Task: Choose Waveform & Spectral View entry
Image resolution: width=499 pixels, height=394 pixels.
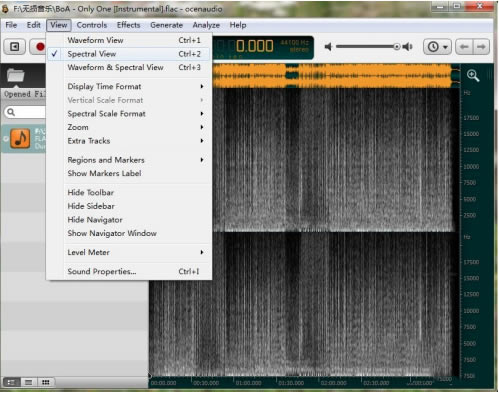Action: (129, 67)
